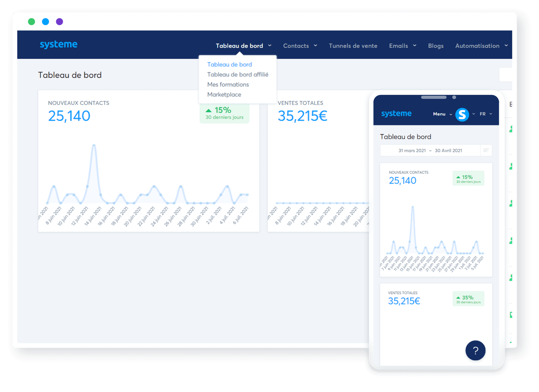This screenshot has height=392, width=539.
Task: Click the systeme logo in the top navbar
Action: [58, 44]
